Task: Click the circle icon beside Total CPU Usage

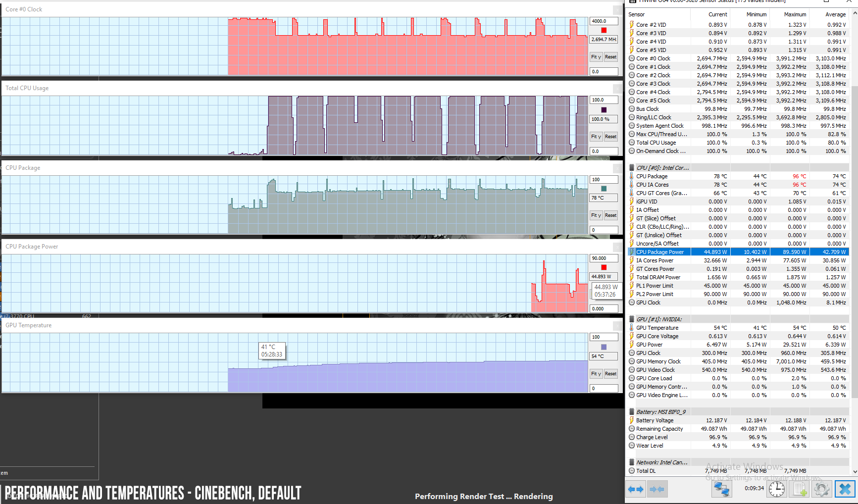Action: point(632,143)
